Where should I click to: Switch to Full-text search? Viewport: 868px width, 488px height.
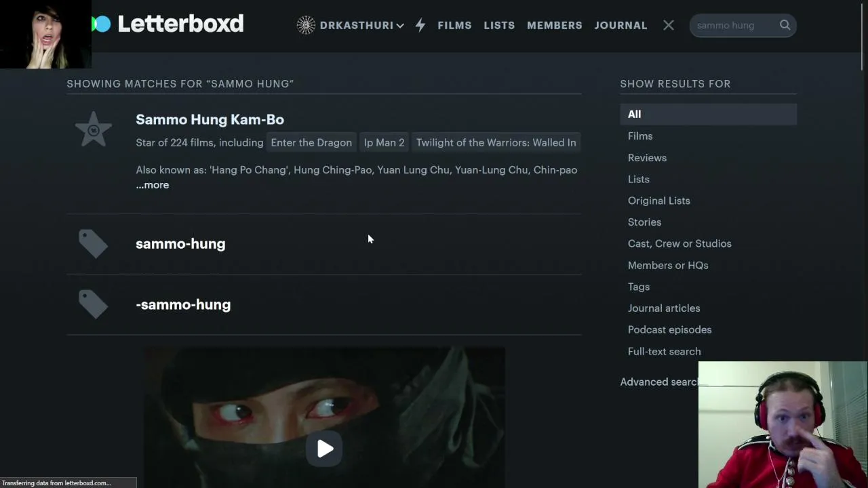coord(665,351)
